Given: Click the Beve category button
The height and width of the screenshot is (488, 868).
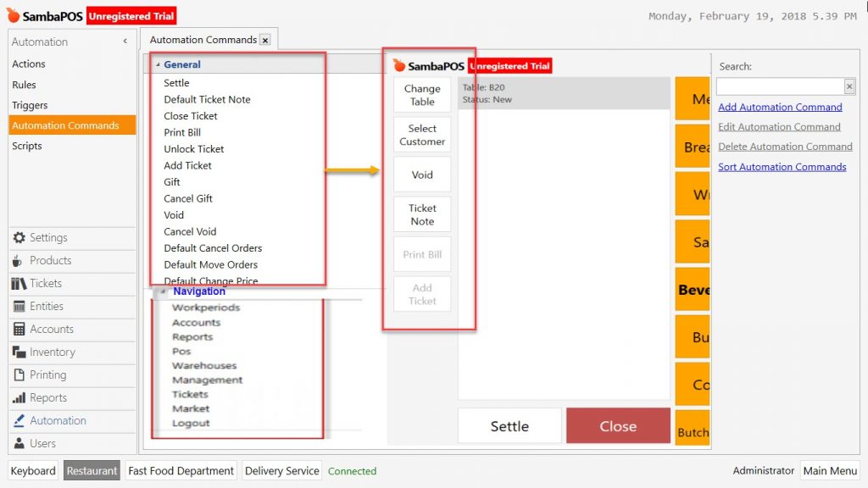Looking at the screenshot, I should pyautogui.click(x=692, y=290).
